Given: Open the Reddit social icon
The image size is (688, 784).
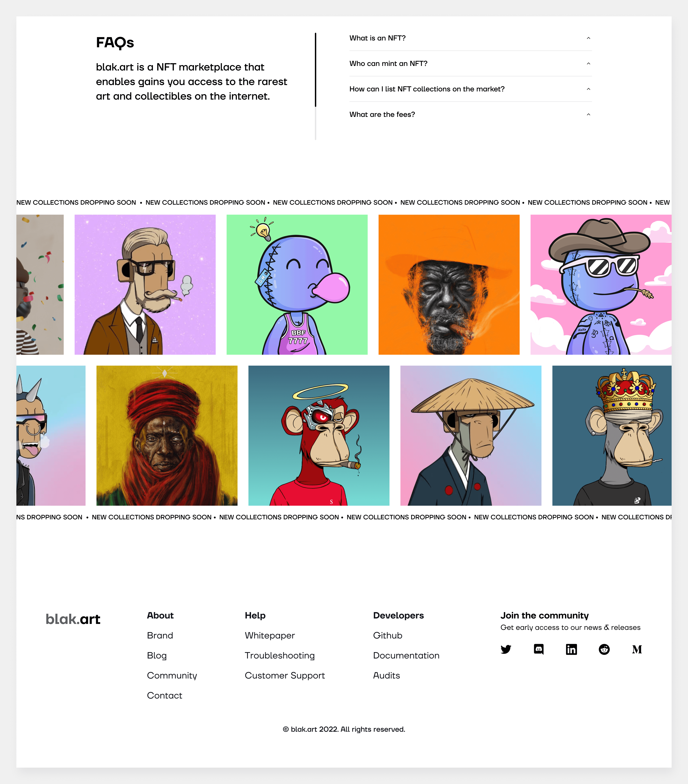Looking at the screenshot, I should click(604, 649).
